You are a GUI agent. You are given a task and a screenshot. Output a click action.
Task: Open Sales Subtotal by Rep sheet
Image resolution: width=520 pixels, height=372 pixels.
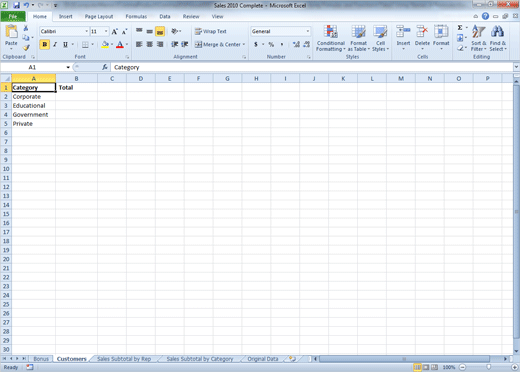point(124,359)
